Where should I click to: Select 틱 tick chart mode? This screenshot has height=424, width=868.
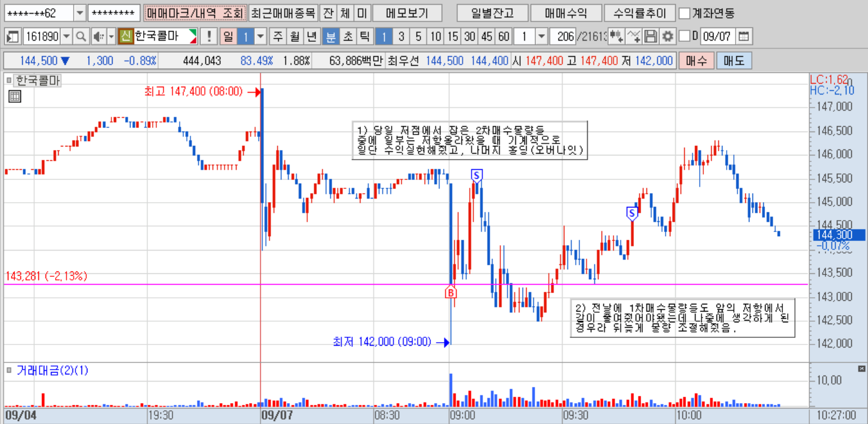click(x=364, y=36)
